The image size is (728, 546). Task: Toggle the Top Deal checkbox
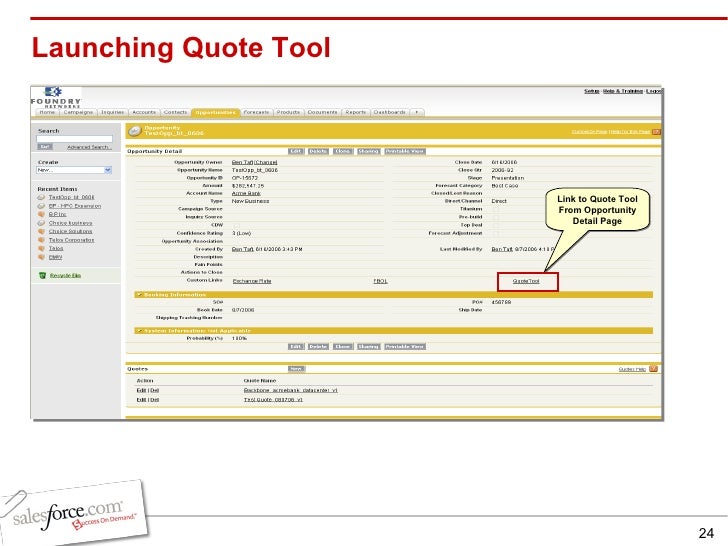(x=495, y=225)
